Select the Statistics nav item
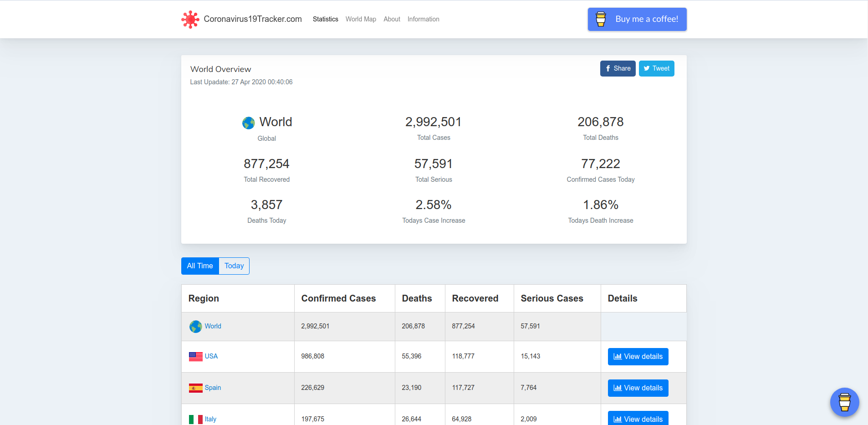868x425 pixels. coord(325,19)
